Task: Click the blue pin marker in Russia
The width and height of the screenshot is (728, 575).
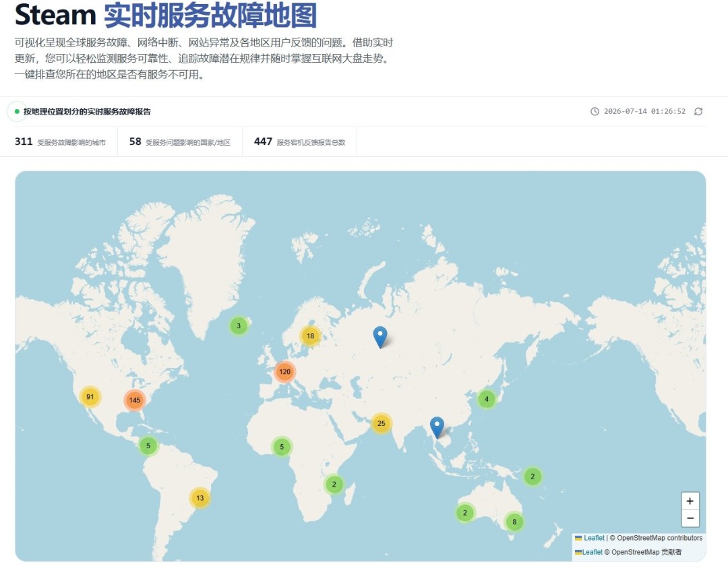Action: pyautogui.click(x=380, y=337)
